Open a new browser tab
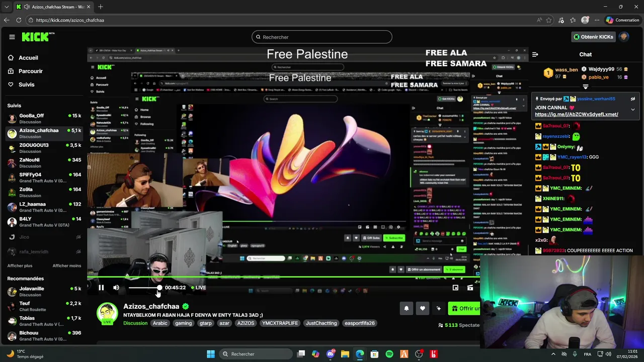The height and width of the screenshot is (362, 644). pyautogui.click(x=101, y=7)
